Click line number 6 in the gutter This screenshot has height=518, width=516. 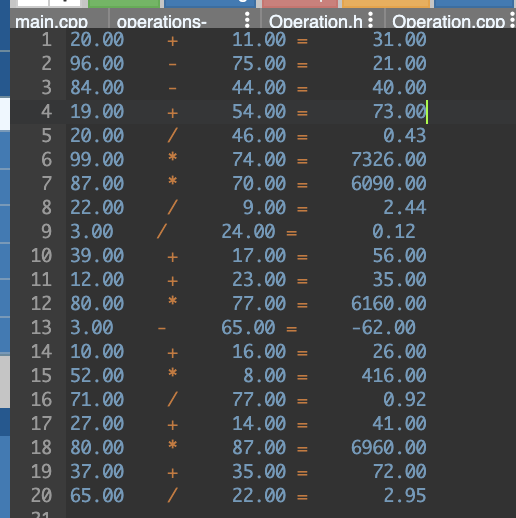coord(47,160)
